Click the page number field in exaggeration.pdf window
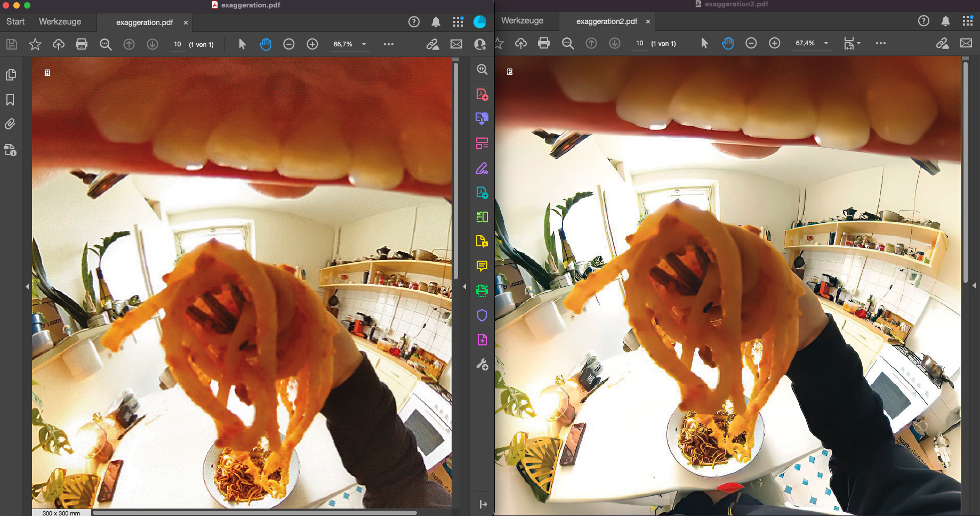980x516 pixels. tap(178, 44)
